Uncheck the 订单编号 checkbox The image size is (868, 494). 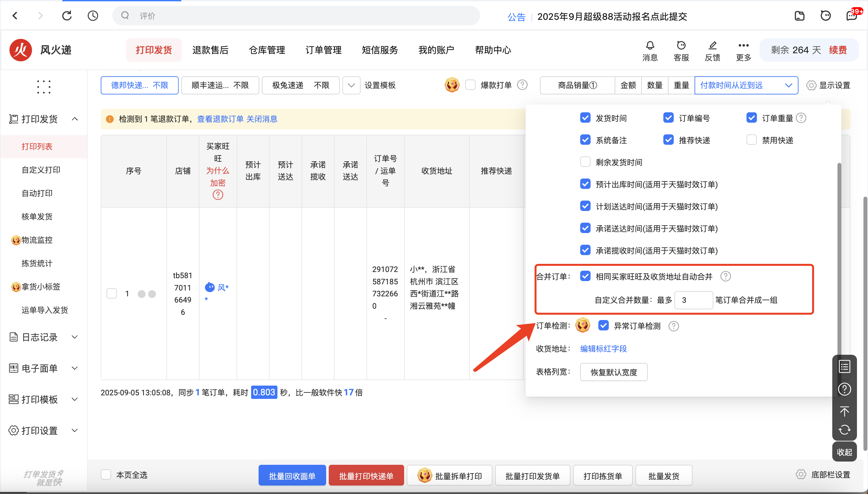click(x=669, y=118)
